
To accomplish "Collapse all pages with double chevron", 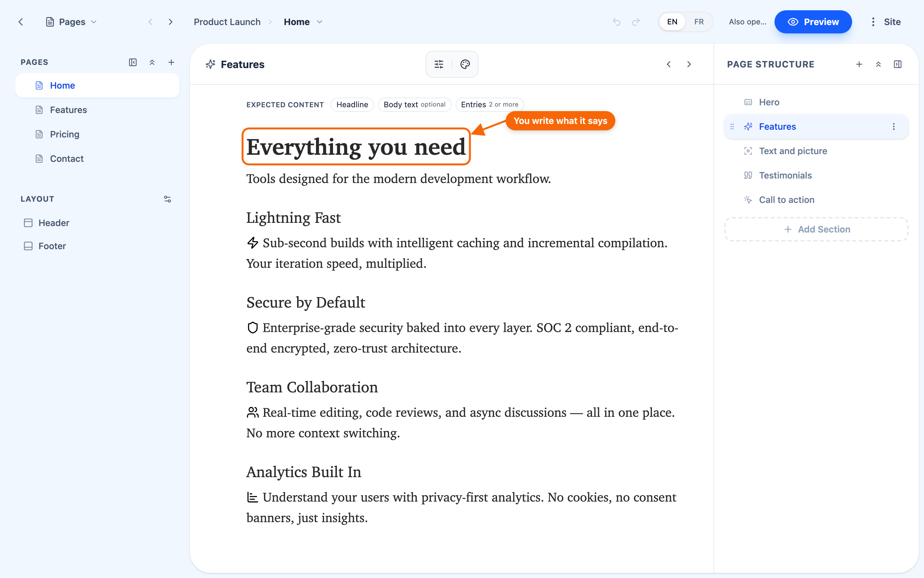I will point(152,62).
